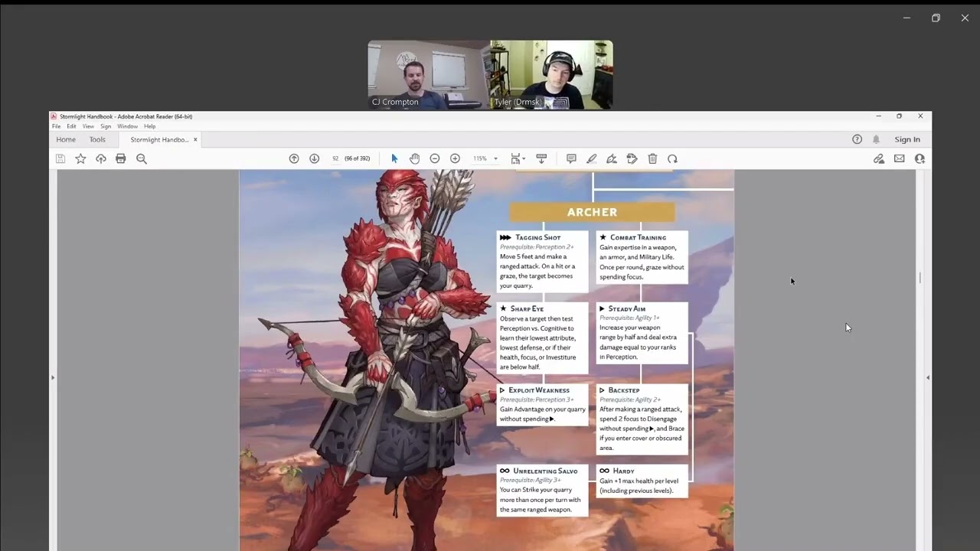Close the outer video call window
The height and width of the screenshot is (551, 980).
click(965, 18)
